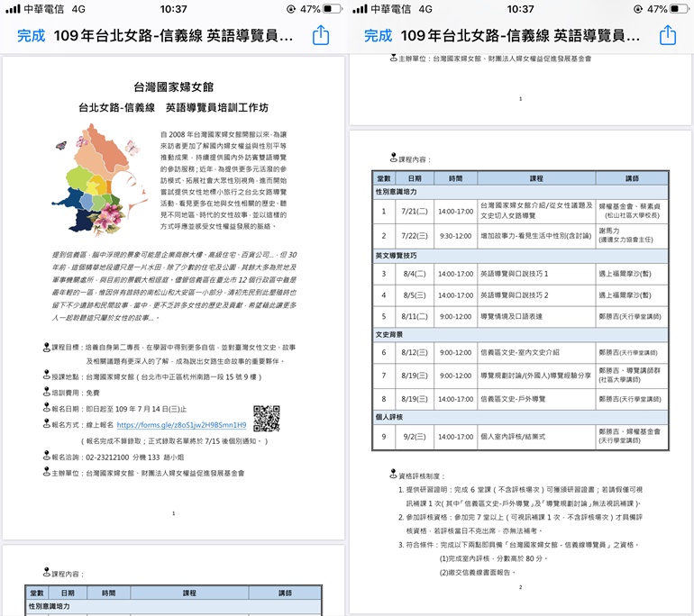694x616 pixels.
Task: Select the section row 個人評核
Action: tap(520, 417)
